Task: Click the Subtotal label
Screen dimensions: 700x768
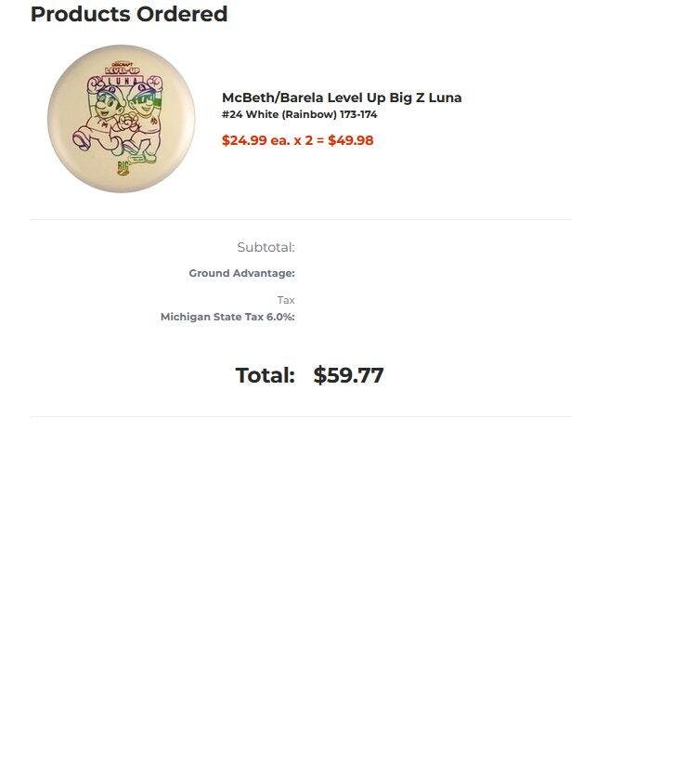Action: [x=266, y=247]
